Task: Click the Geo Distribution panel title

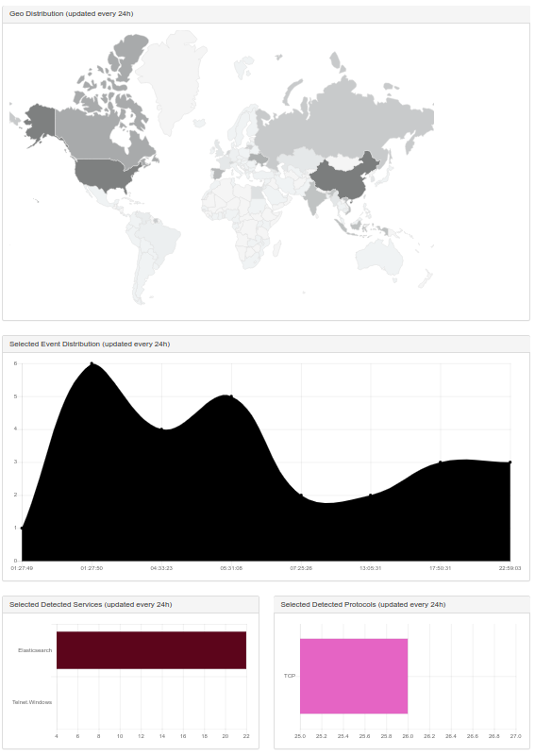Action: pos(72,14)
